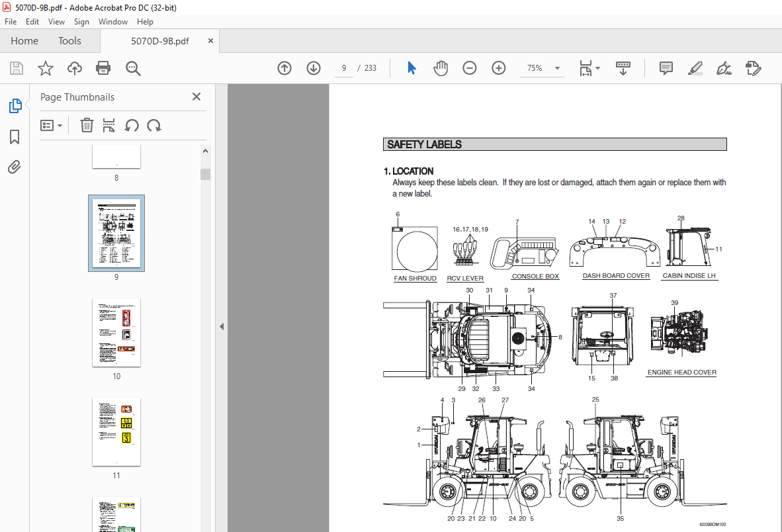Viewport: 782px width, 532px height.
Task: Choose the Selection arrow tool
Action: [x=412, y=67]
